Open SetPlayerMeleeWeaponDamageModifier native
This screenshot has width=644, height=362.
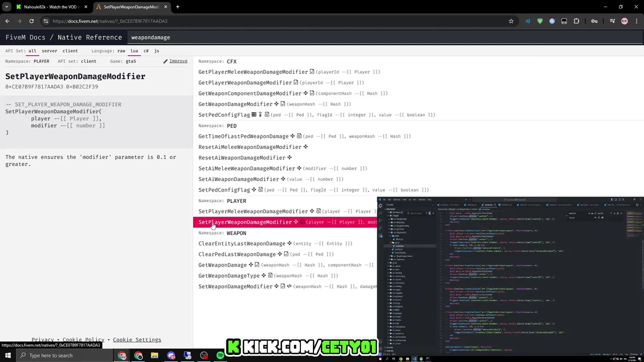click(x=253, y=211)
